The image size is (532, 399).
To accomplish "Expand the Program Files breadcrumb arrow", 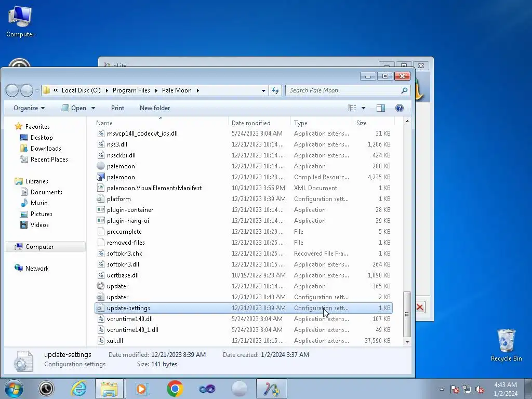I will [156, 90].
